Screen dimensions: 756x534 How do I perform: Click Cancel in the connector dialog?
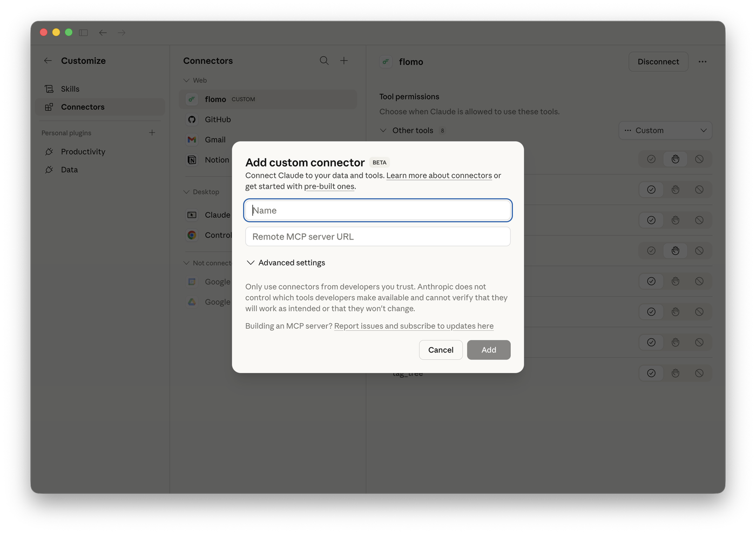coord(441,350)
